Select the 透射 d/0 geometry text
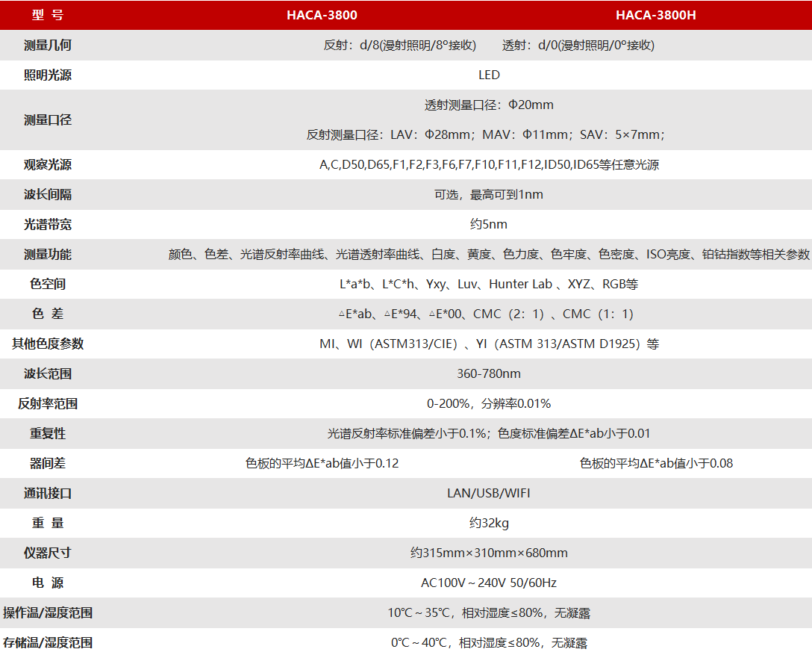Viewport: 812px width, 658px height. click(x=578, y=45)
